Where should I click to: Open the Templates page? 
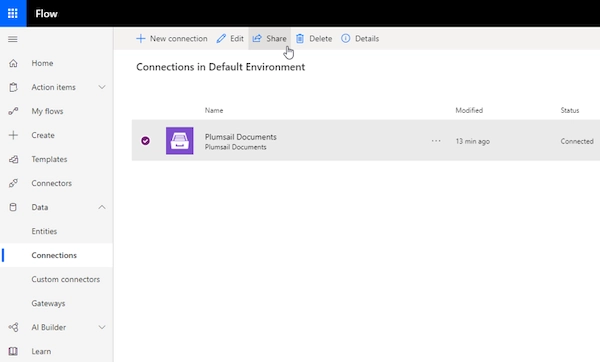[49, 159]
